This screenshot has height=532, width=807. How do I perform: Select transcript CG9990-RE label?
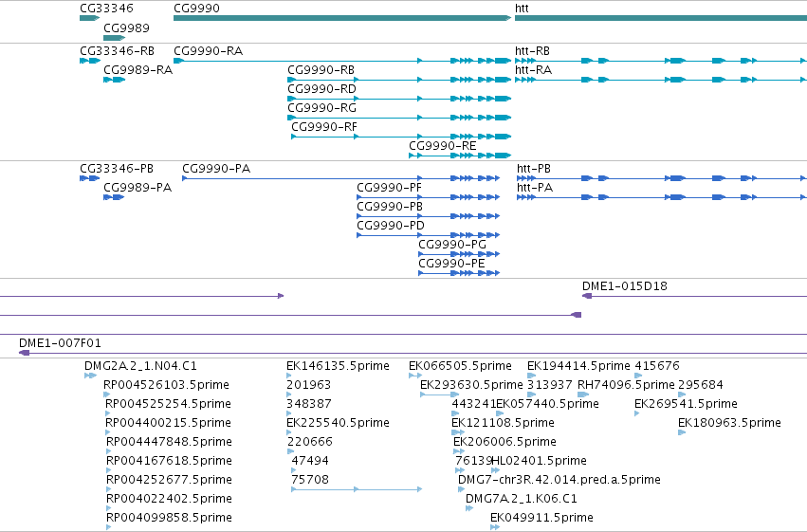point(443,146)
